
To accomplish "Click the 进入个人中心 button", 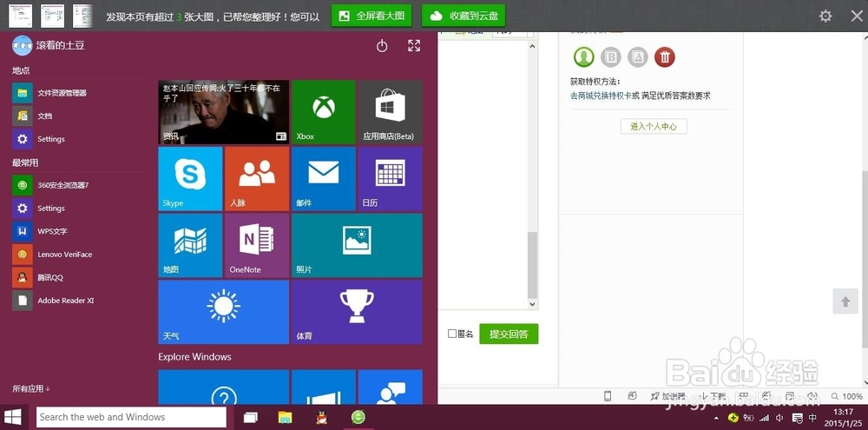I will tap(654, 126).
